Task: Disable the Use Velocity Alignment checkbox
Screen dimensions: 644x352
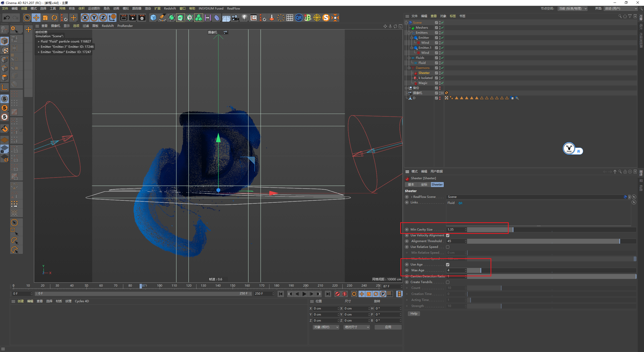Action: (448, 236)
